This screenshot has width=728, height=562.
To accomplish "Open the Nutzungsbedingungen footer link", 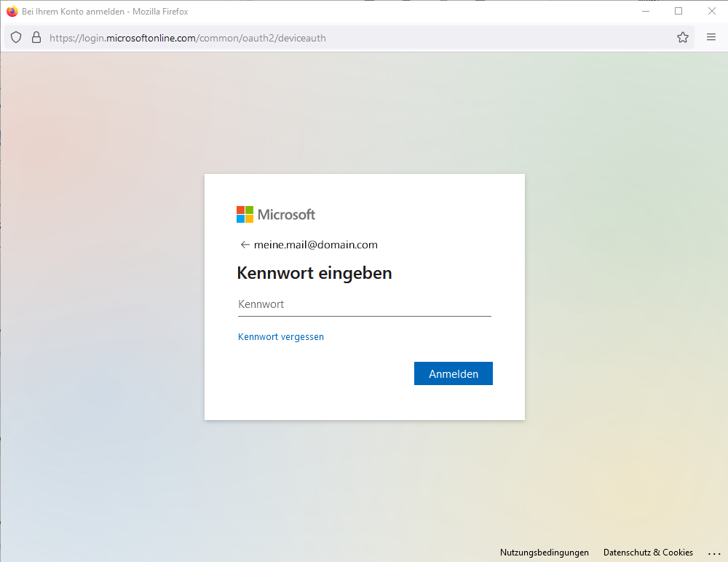I will [544, 553].
